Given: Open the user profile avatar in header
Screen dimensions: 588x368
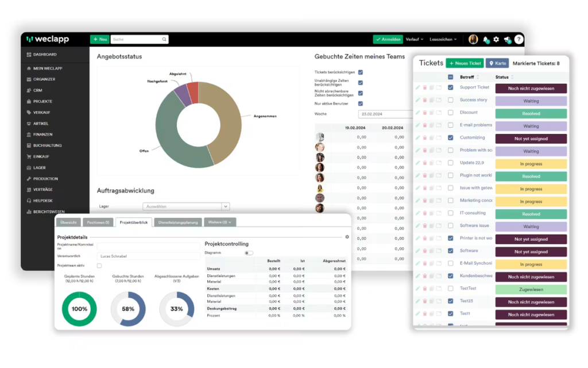Looking at the screenshot, I should click(x=473, y=40).
